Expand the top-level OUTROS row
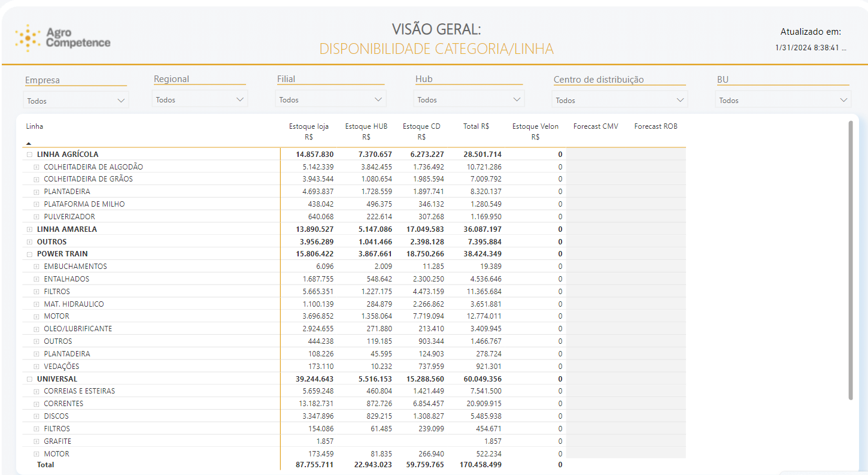Screen dimensions: 868x475 (29, 242)
